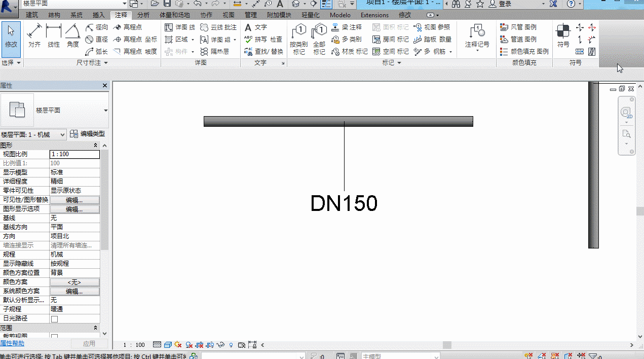The width and height of the screenshot is (644, 359).
Task: Click the 颜色方案 <无> button
Action: click(74, 282)
